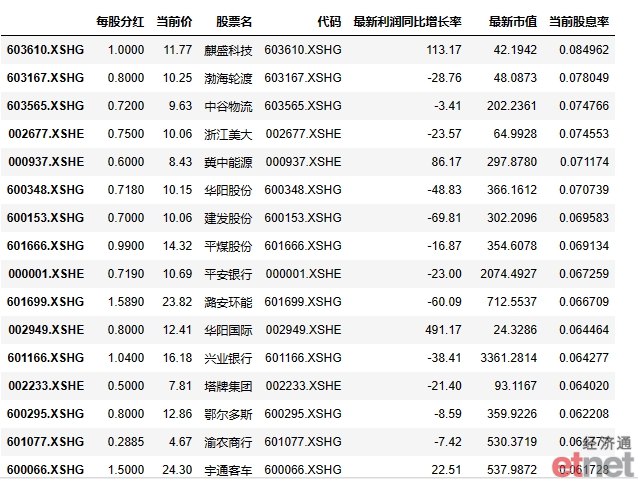Select the bold row index 002677.XSHE
Image resolution: width=638 pixels, height=479 pixels.
point(46,134)
